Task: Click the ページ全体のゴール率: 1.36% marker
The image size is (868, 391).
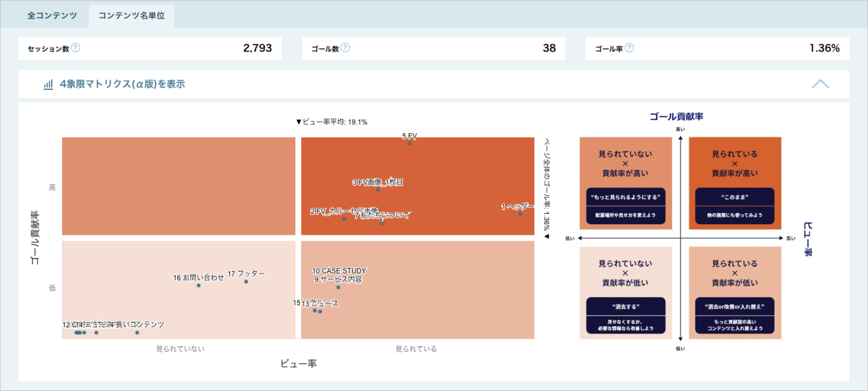Action: 547,189
